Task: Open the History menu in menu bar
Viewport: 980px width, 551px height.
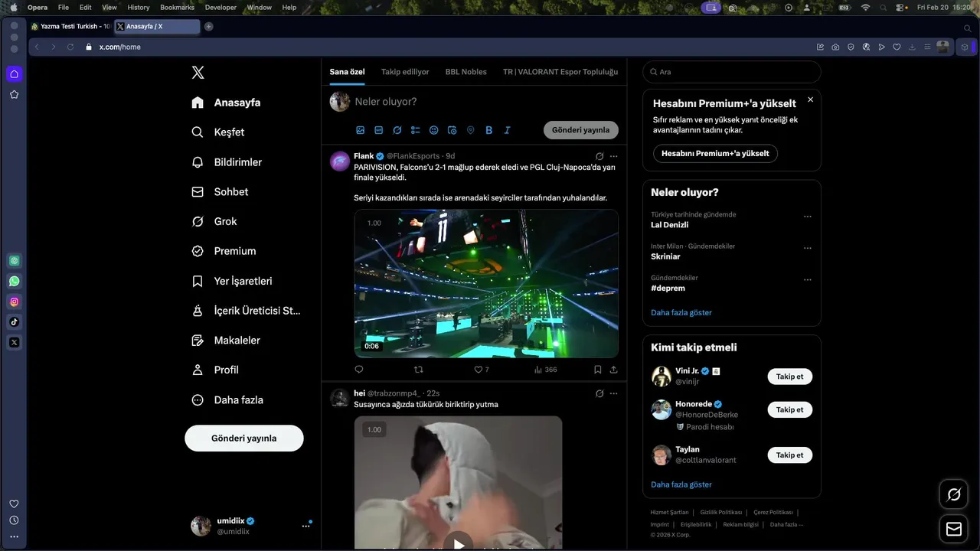Action: point(139,7)
